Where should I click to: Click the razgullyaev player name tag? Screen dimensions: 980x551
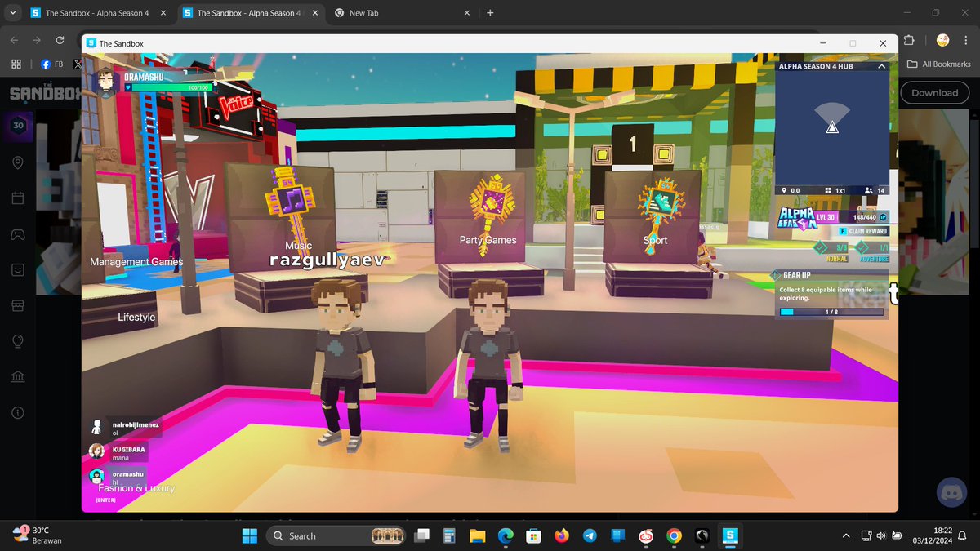point(327,260)
